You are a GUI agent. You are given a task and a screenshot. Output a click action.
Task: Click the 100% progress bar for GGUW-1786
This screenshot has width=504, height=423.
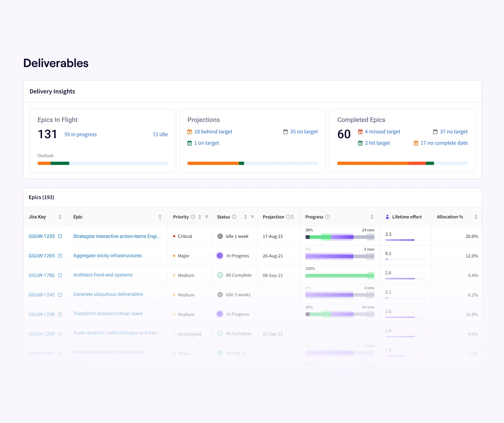coord(339,276)
